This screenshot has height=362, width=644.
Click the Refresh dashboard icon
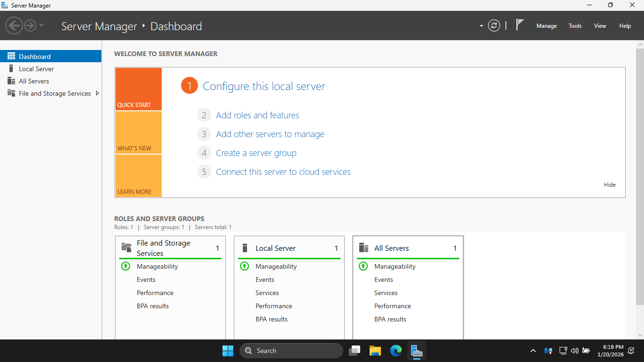point(494,25)
